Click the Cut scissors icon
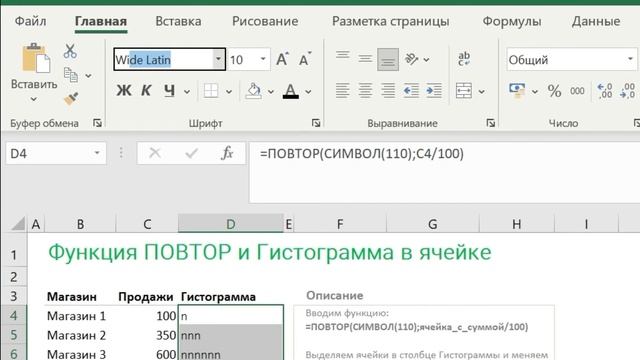The width and height of the screenshot is (640, 360). pyautogui.click(x=70, y=51)
